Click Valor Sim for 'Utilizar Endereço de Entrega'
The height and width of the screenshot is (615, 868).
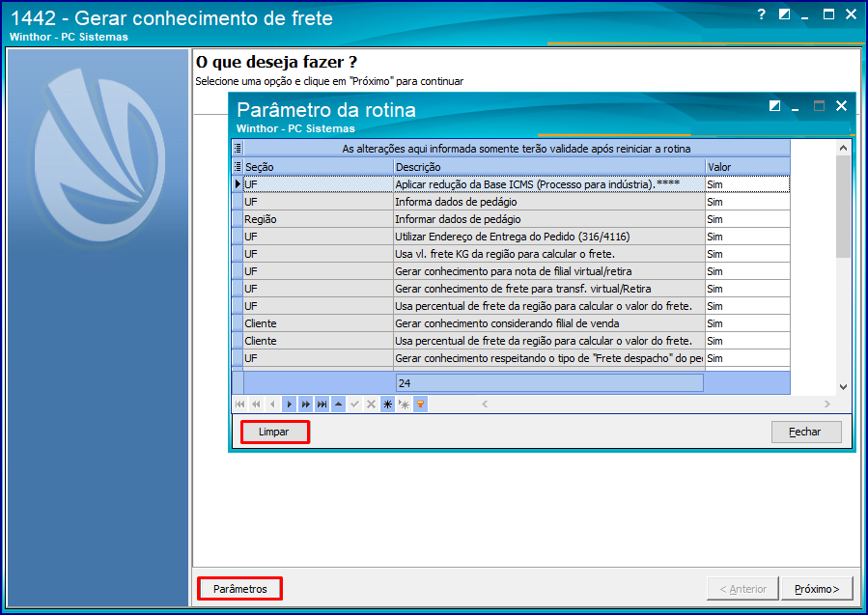point(748,237)
